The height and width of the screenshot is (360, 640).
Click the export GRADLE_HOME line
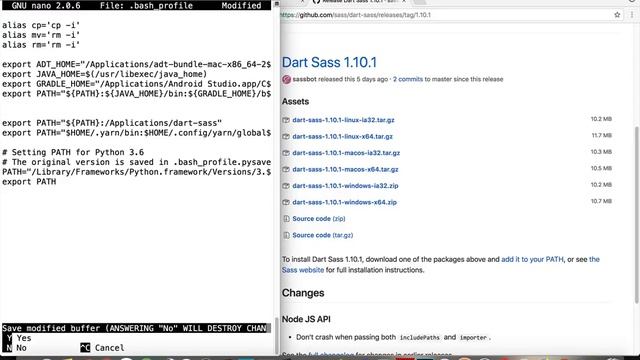coord(136,84)
